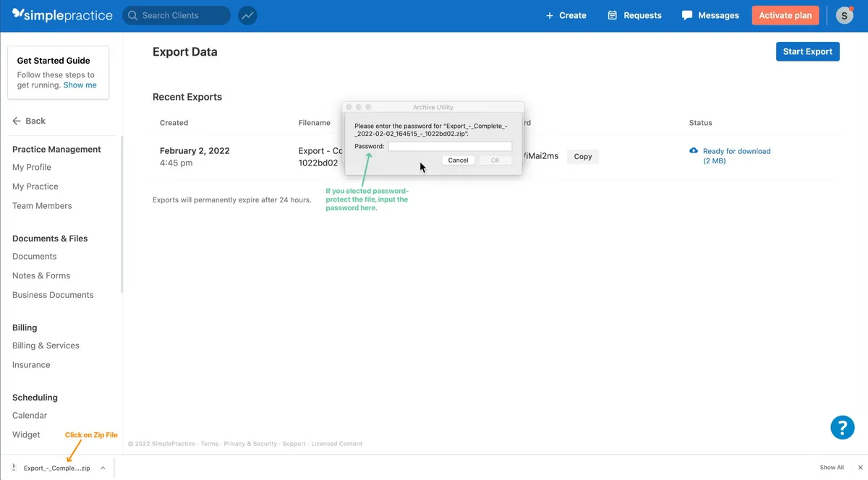Image resolution: width=868 pixels, height=480 pixels.
Task: Open the account avatar S menu
Action: pos(844,15)
